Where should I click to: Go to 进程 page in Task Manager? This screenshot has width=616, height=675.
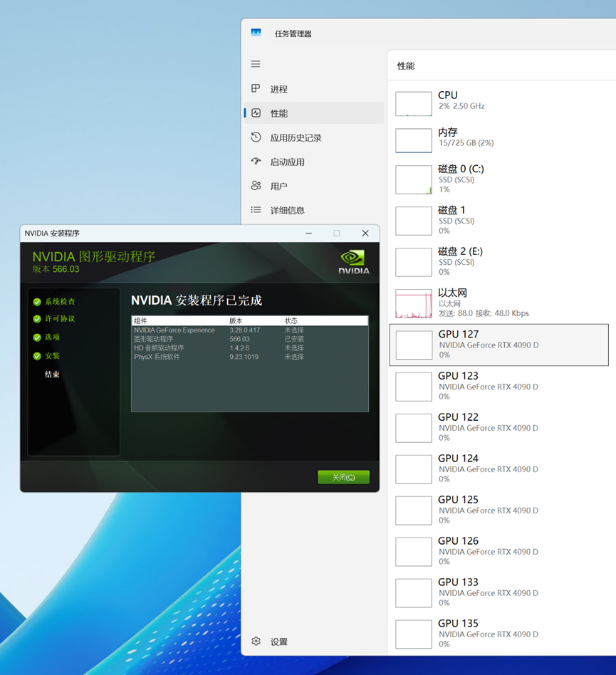point(279,89)
